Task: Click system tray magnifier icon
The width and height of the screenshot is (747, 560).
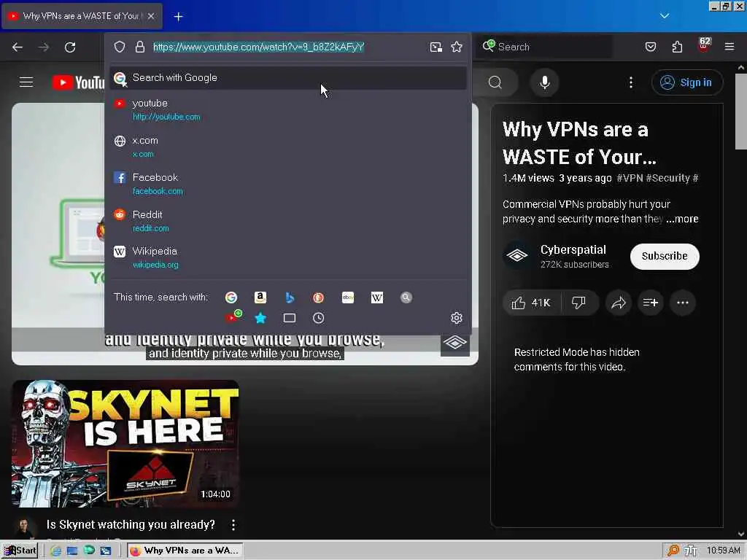Action: point(673,551)
